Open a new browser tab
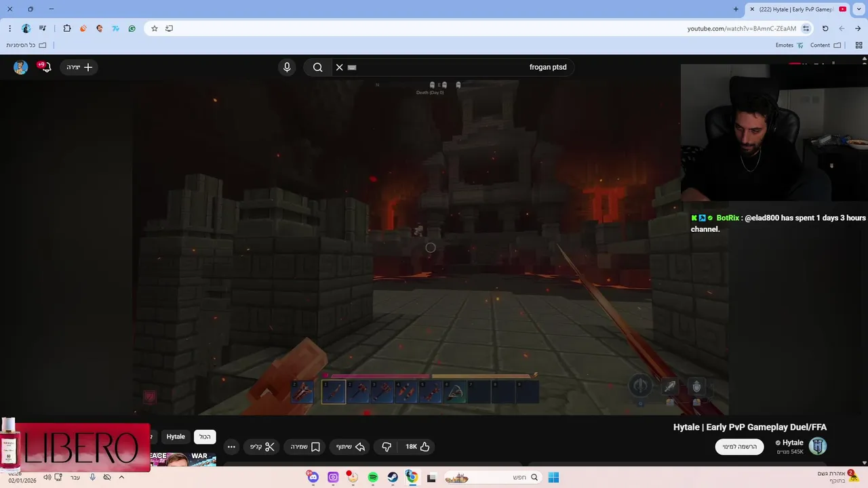Screen dimensions: 868x488 click(736, 9)
